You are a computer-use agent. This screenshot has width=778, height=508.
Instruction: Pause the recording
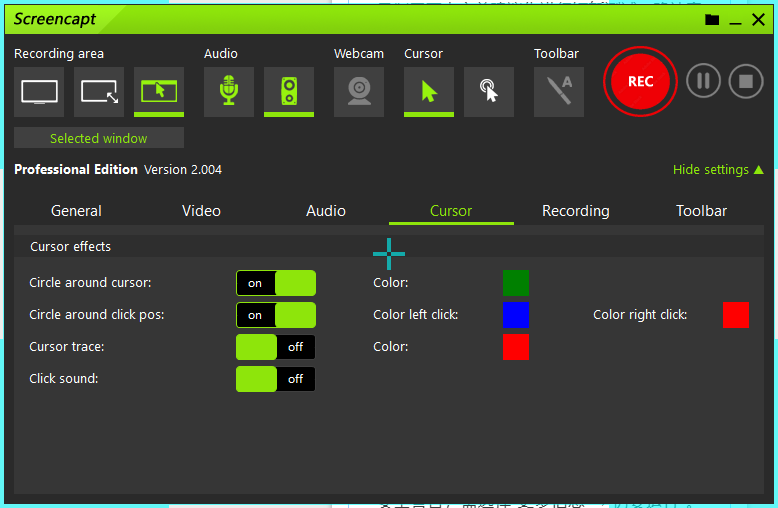[703, 81]
